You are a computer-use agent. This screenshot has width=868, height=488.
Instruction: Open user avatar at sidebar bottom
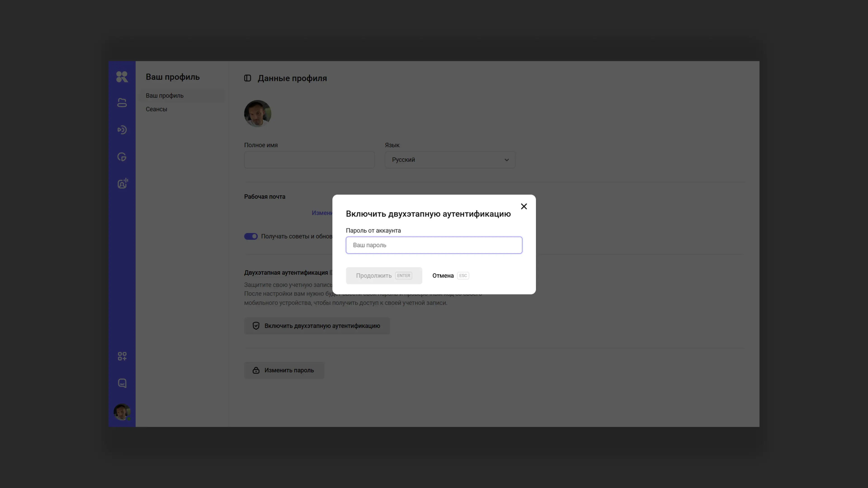(122, 412)
